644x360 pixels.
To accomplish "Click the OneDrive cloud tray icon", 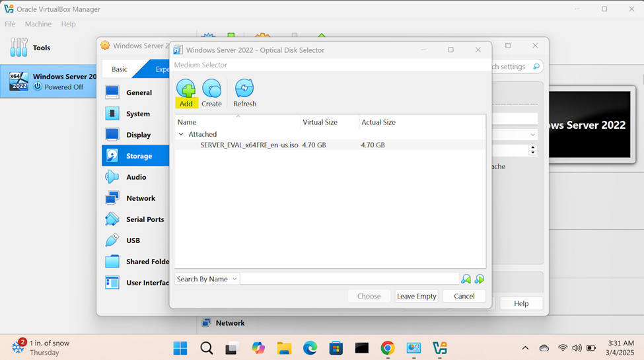I will tap(544, 348).
